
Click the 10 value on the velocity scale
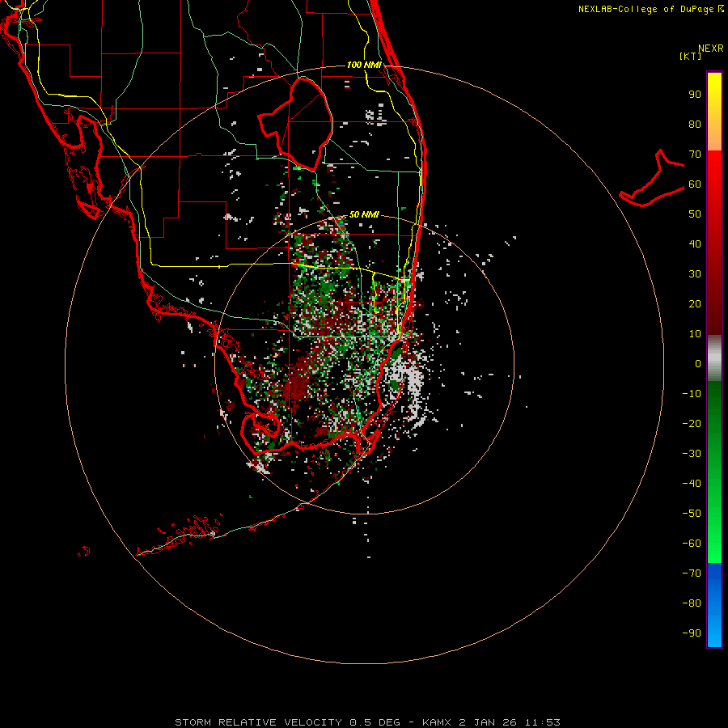695,334
